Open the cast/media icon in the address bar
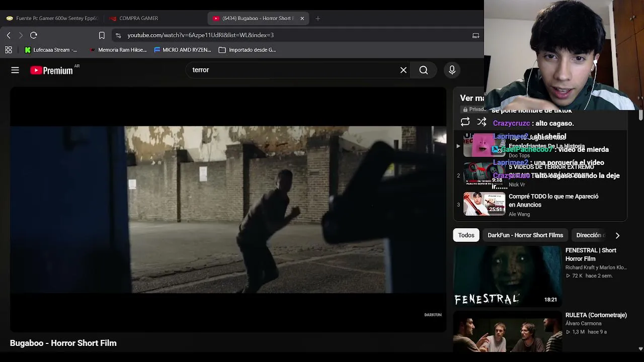Image resolution: width=644 pixels, height=362 pixels. (x=475, y=35)
